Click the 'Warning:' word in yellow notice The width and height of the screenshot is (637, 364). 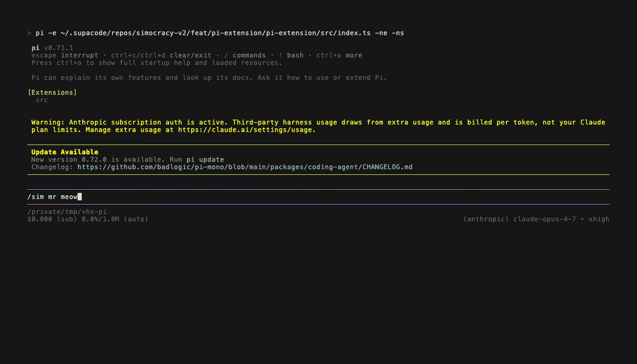pos(48,122)
